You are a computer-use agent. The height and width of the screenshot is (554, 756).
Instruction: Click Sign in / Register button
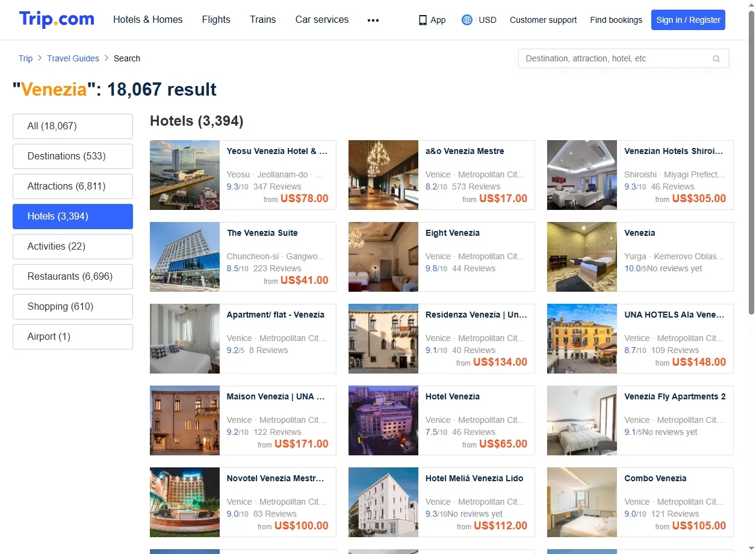point(688,20)
